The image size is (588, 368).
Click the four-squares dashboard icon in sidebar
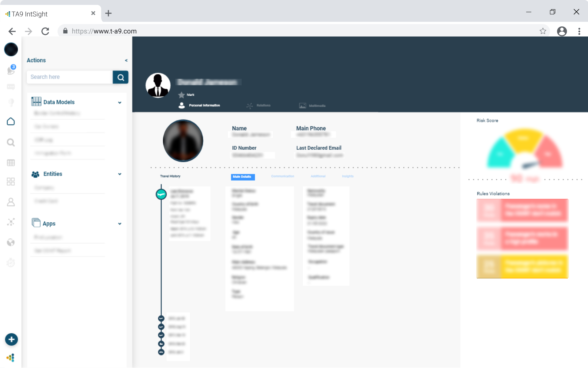click(x=11, y=182)
